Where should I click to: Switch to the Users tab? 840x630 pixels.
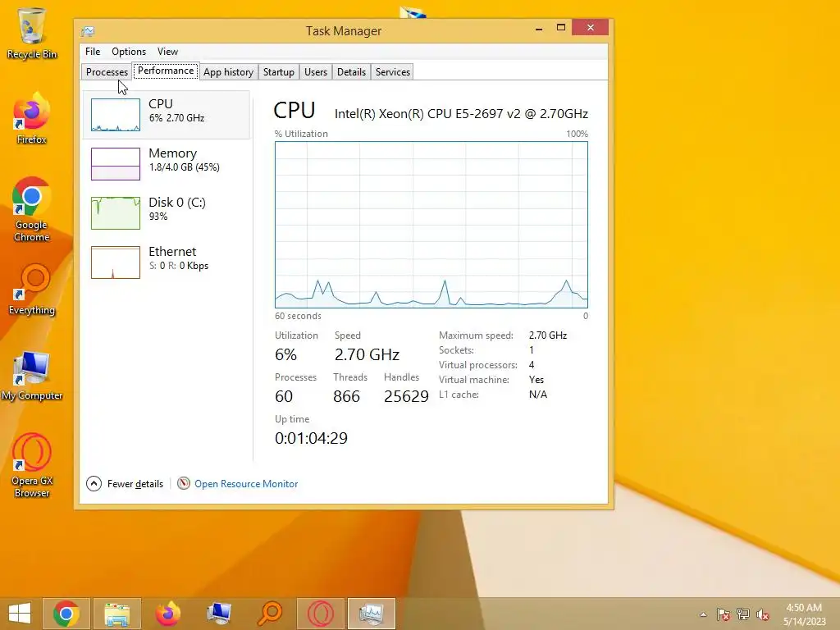pyautogui.click(x=316, y=72)
